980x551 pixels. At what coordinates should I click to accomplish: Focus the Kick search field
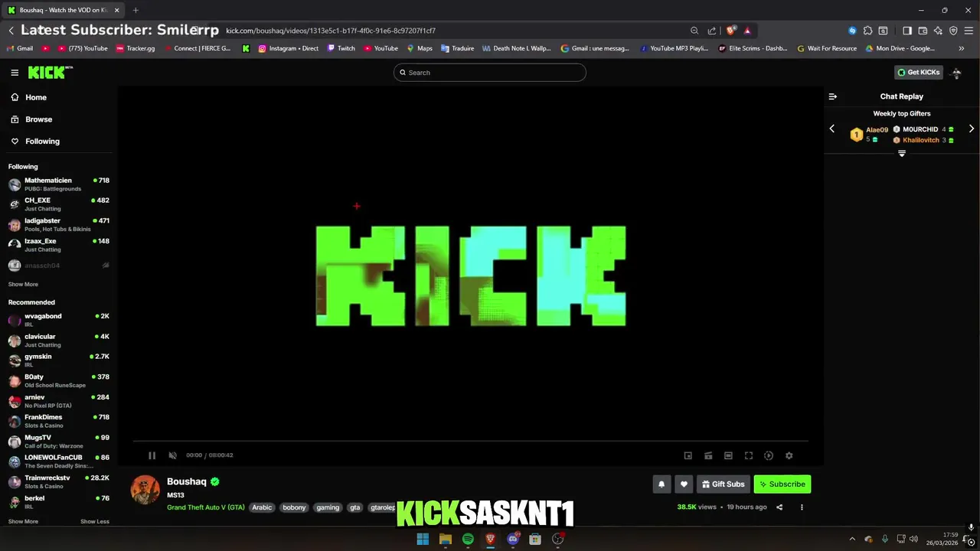[x=490, y=73]
